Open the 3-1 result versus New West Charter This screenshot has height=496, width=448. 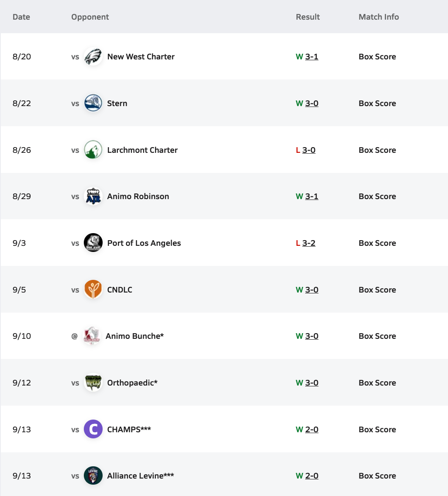coord(312,57)
